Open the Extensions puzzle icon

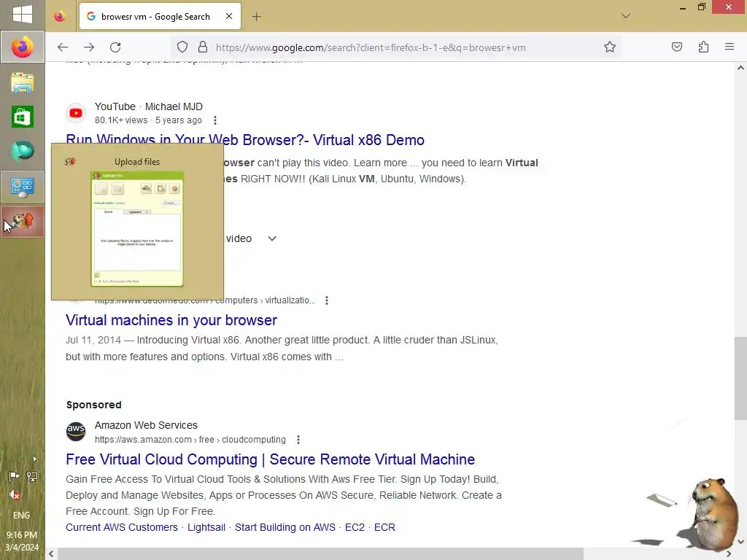pos(704,47)
